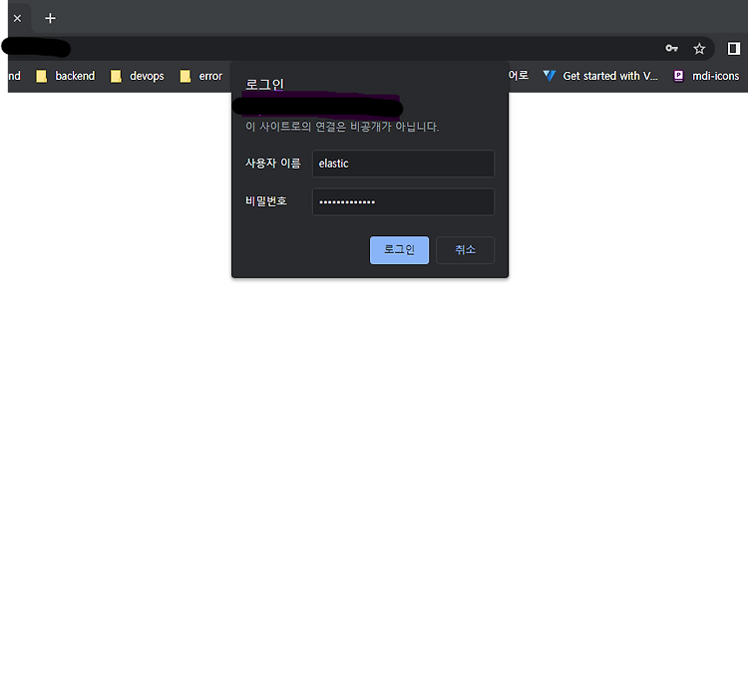Open the devops bookmarks folder
Screen dimensions: 748x700
click(138, 76)
